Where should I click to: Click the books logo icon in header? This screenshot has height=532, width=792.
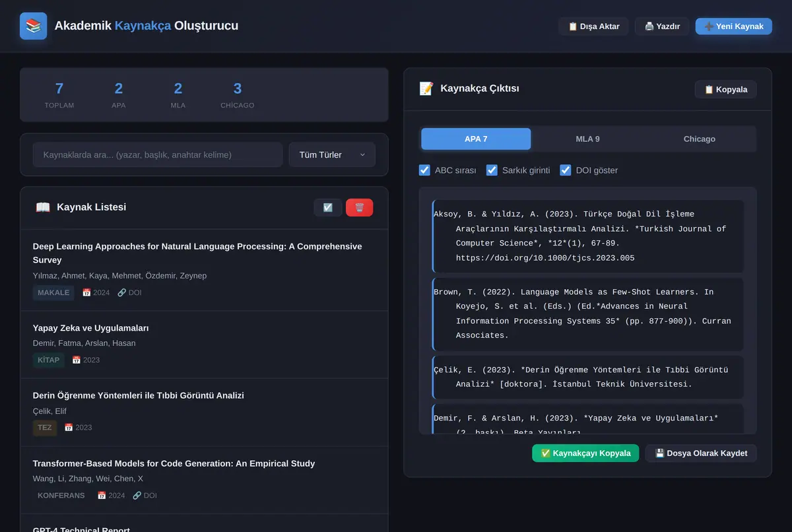tap(33, 26)
